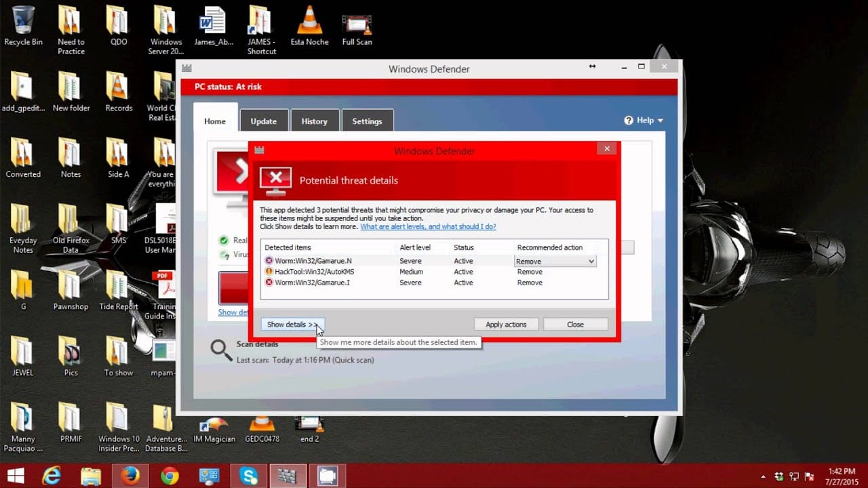
Task: Click the Detected items column header
Action: click(288, 247)
